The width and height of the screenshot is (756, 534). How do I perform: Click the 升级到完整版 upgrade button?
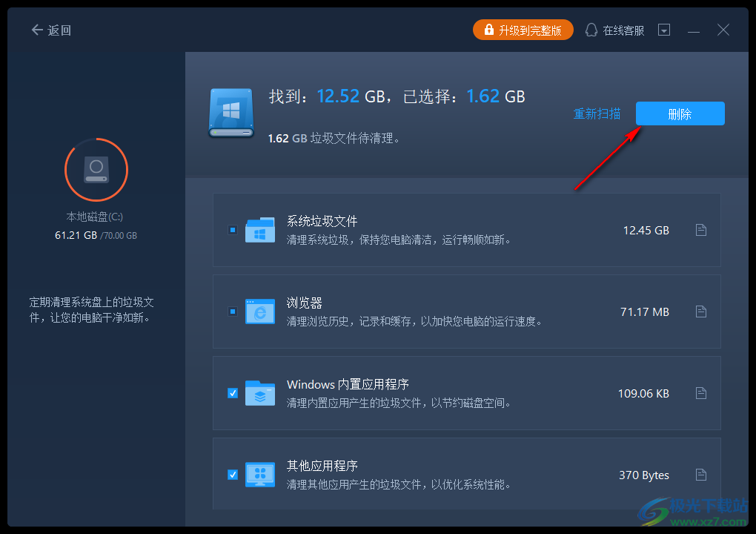click(523, 30)
